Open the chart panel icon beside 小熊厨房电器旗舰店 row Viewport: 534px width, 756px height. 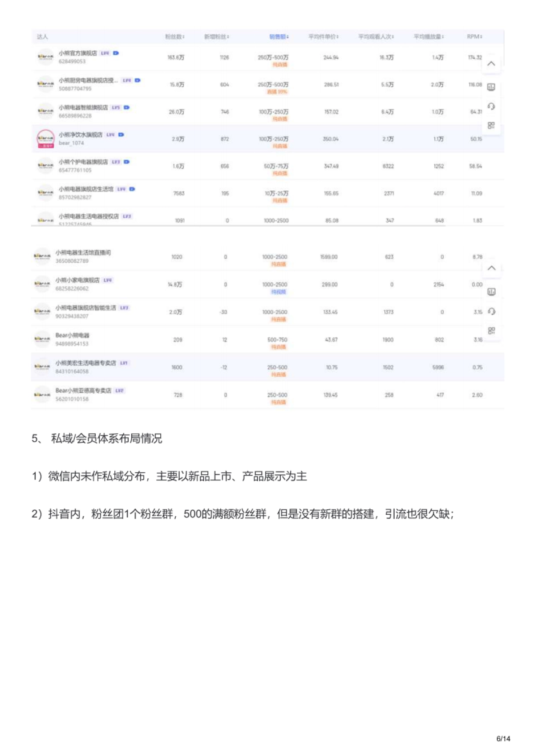tap(491, 87)
